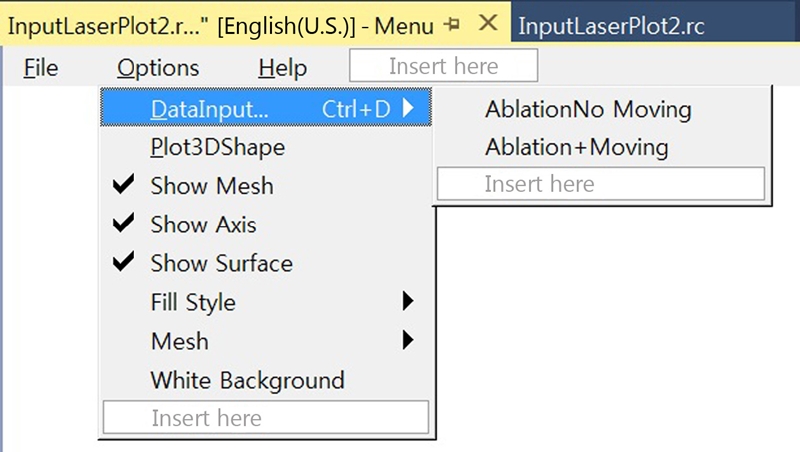The height and width of the screenshot is (452, 800).
Task: Select AblationNo Moving submenu item
Action: click(587, 109)
